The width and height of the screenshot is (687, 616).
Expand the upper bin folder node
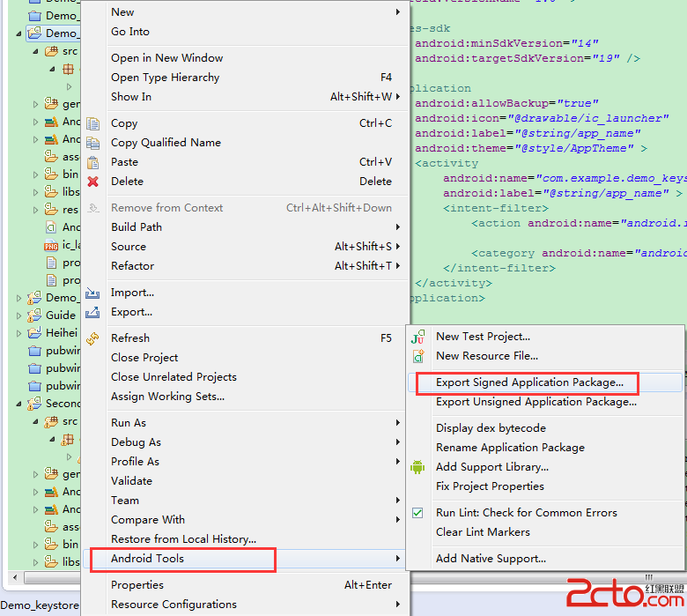(x=35, y=174)
